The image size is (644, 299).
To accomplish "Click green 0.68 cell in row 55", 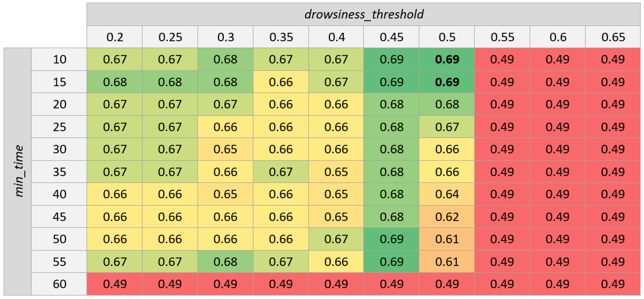I will pyautogui.click(x=225, y=261).
